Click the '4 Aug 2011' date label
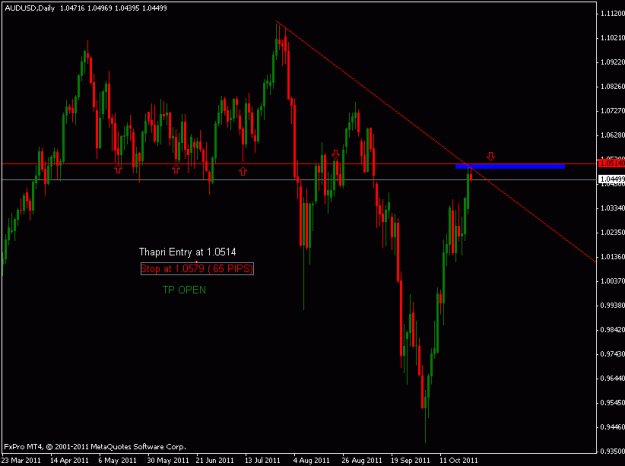The width and height of the screenshot is (625, 466). point(311,460)
